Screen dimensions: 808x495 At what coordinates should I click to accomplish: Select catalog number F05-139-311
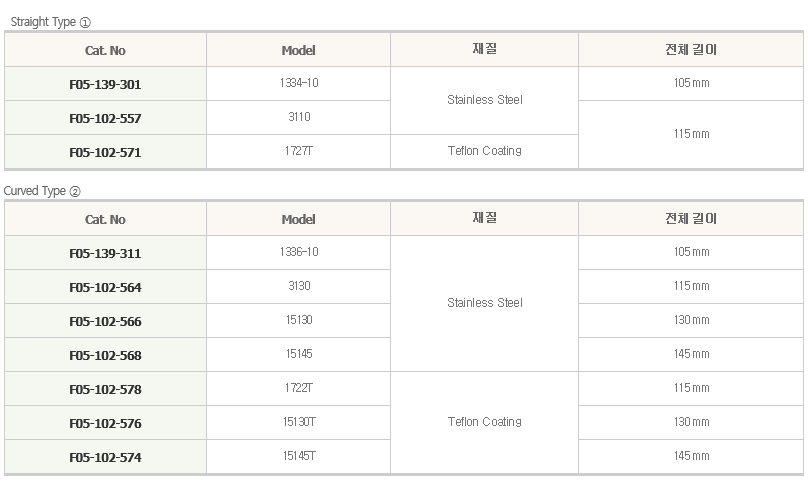[105, 253]
